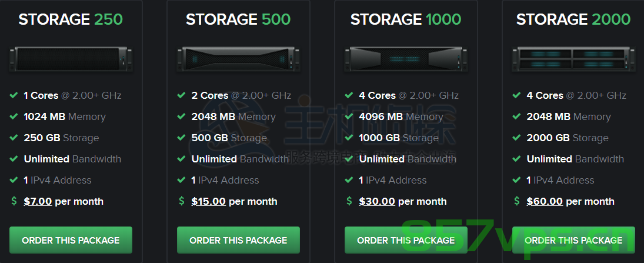644x263 pixels.
Task: Click the checkmark beside 4096 MB Memory
Action: coord(349,116)
